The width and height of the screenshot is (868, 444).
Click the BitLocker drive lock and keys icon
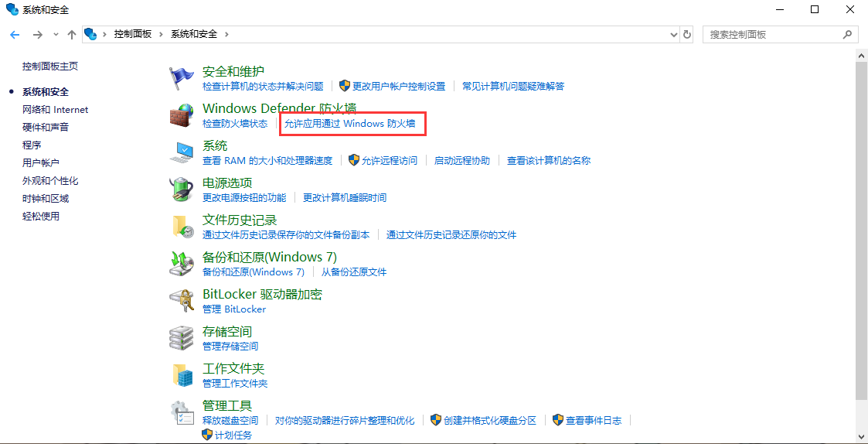click(182, 301)
